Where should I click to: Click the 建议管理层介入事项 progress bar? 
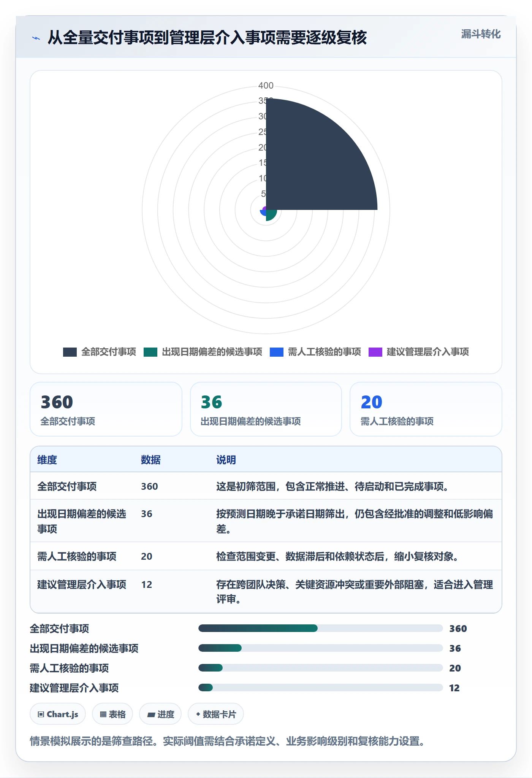321,687
